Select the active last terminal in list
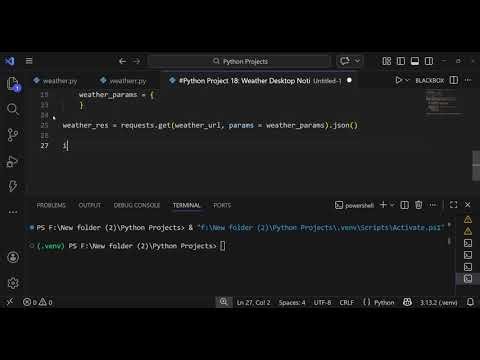Image resolution: width=480 pixels, height=360 pixels. 468,278
